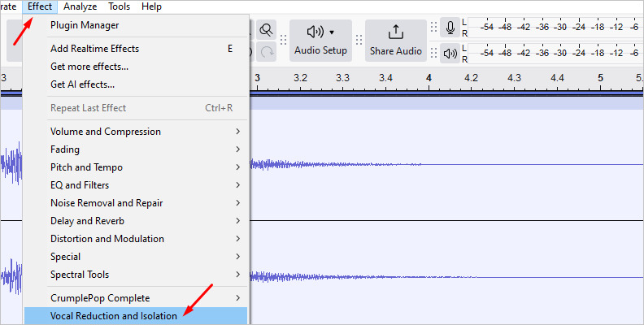Expand the CrumplePop Complete submenu
The width and height of the screenshot is (644, 325).
pos(136,298)
